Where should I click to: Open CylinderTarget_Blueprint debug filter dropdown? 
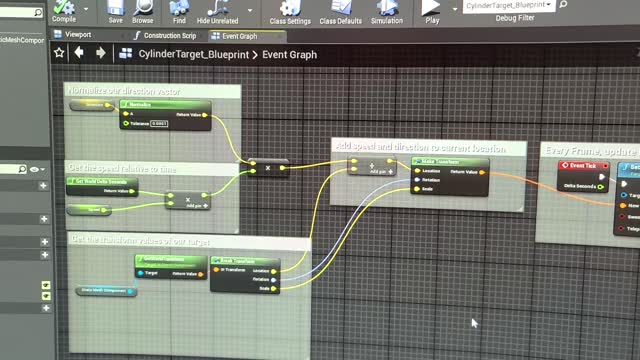click(x=509, y=6)
